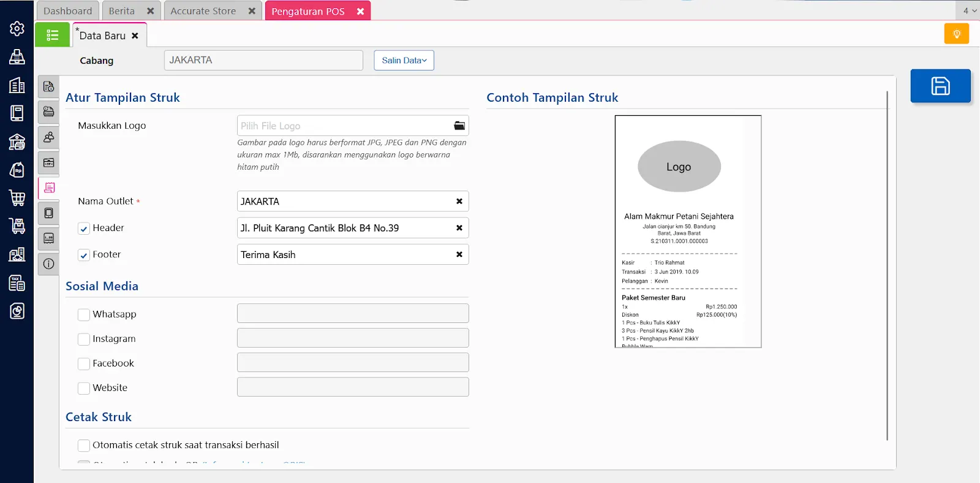Enable the Instagram checkbox
The height and width of the screenshot is (483, 980).
point(84,339)
